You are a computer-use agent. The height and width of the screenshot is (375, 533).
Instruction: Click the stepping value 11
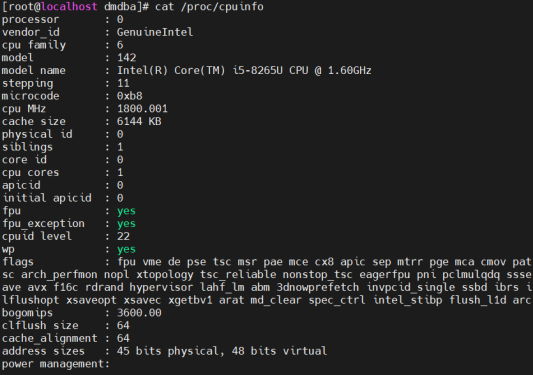(x=123, y=83)
